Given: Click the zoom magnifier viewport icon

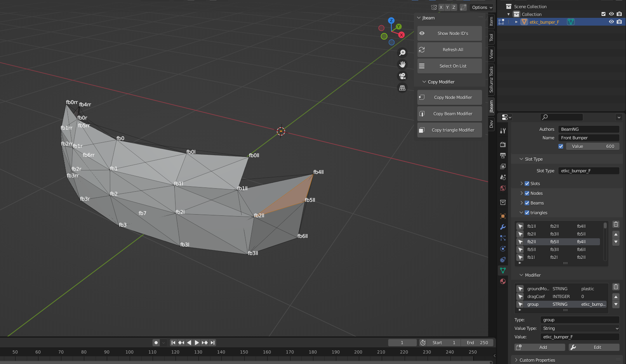Looking at the screenshot, I should pos(402,53).
